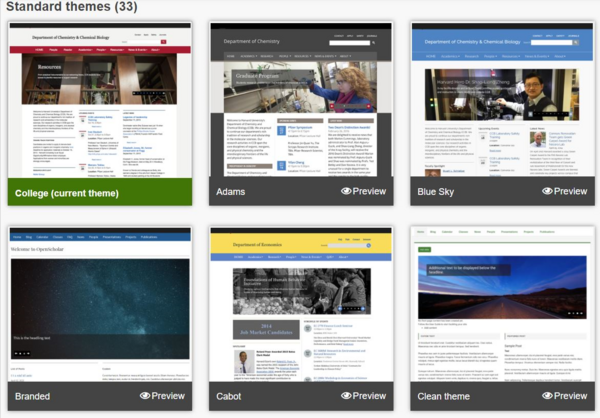
Task: Choose the Cabot theme screenshot thumbnail
Action: (x=301, y=304)
